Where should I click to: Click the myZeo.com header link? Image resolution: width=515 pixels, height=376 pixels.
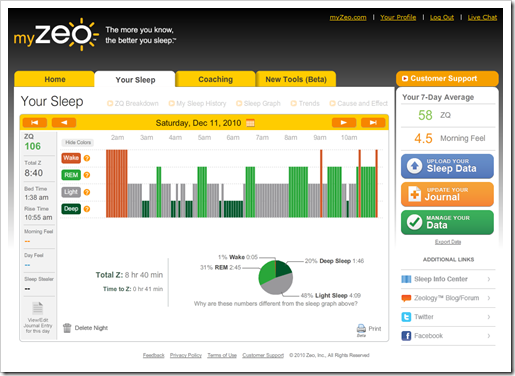tap(348, 17)
